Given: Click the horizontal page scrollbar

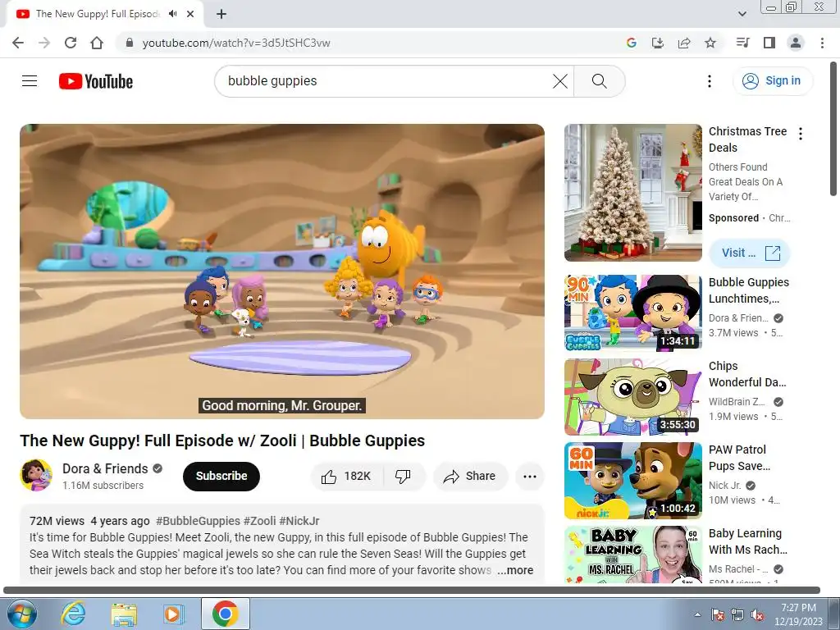Looking at the screenshot, I should pos(412,591).
